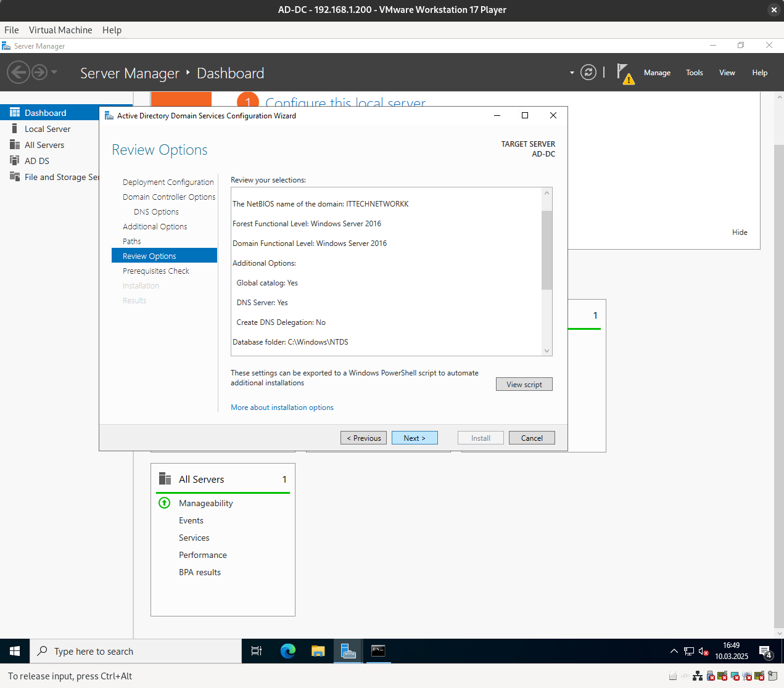
Task: Open the Command Prompt taskbar icon
Action: (378, 651)
